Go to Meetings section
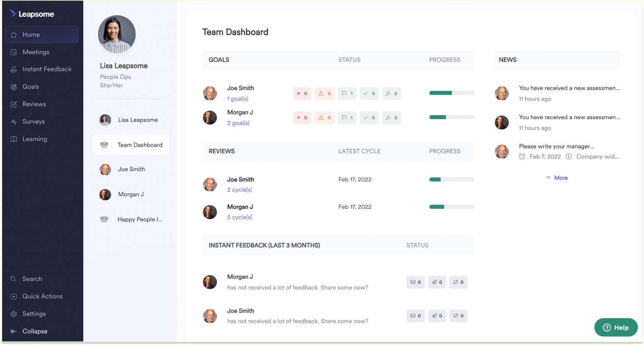This screenshot has height=345, width=644. tap(36, 52)
